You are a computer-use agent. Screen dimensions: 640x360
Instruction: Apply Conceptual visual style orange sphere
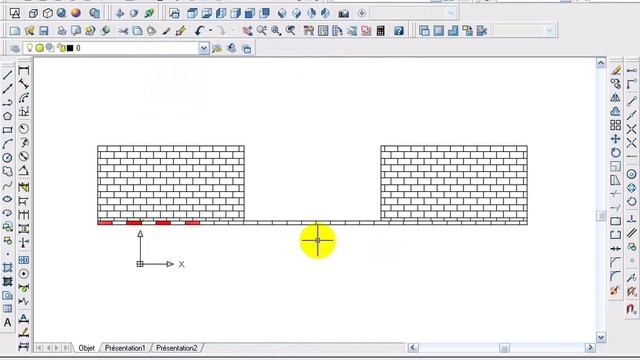(76, 13)
